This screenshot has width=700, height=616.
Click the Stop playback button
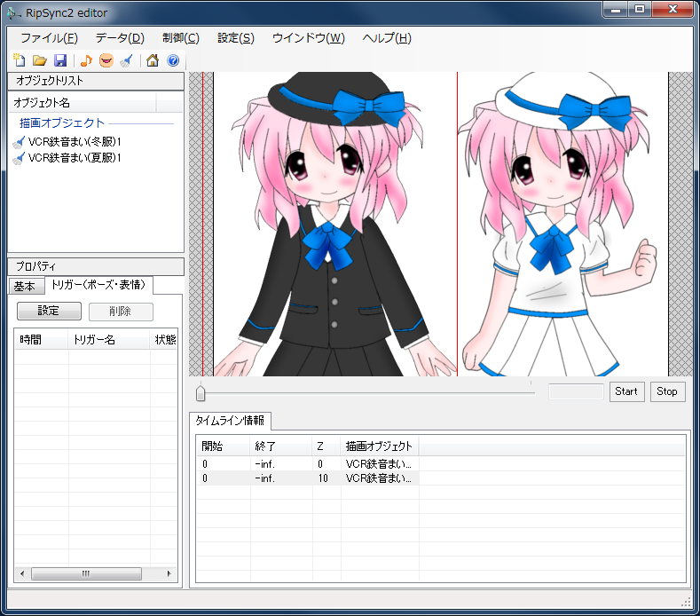(x=667, y=391)
